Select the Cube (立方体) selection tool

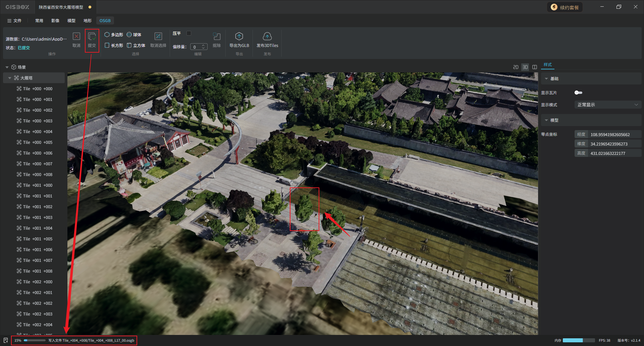coord(136,46)
